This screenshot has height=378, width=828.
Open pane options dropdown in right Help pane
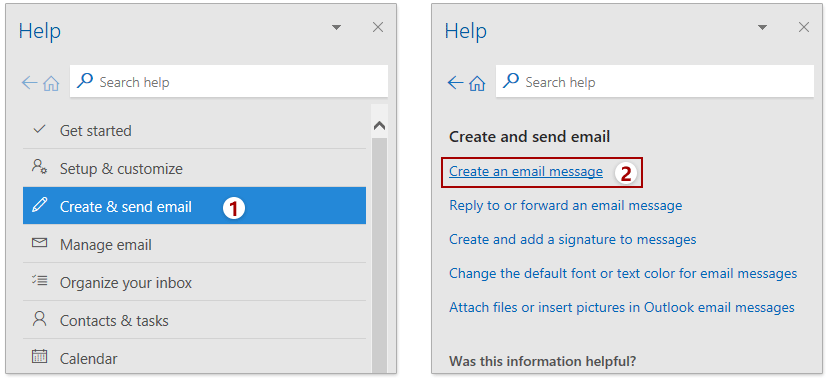(763, 27)
